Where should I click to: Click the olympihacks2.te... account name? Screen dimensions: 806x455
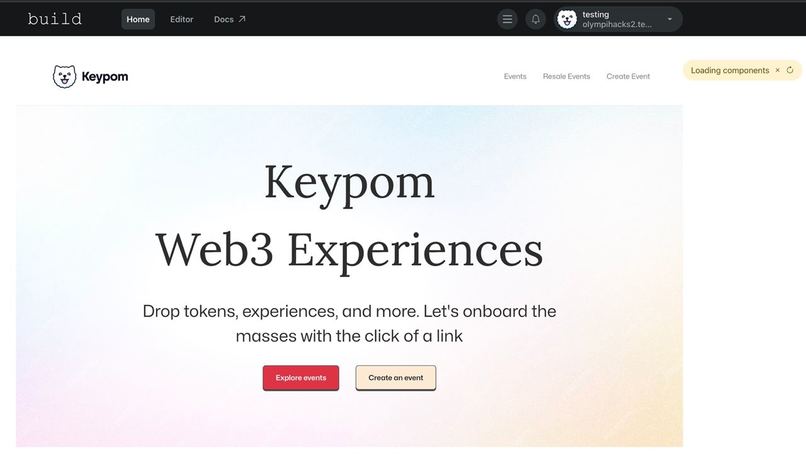617,24
